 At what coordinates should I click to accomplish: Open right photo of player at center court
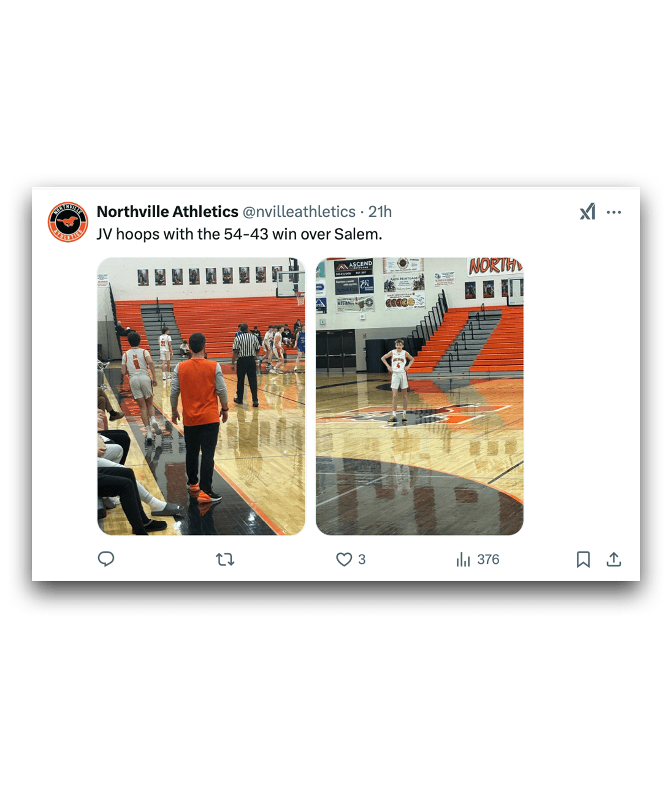point(419,396)
